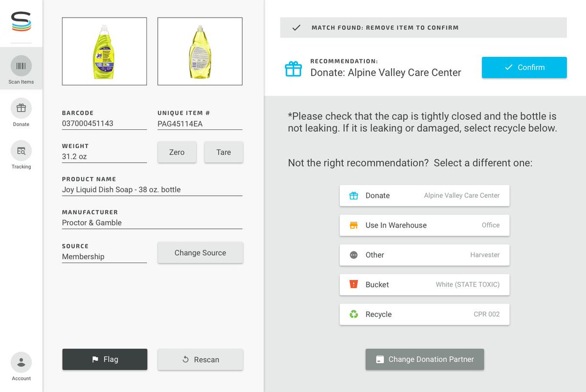586x392 pixels.
Task: Choose Recycle CPR 002 option
Action: point(424,314)
